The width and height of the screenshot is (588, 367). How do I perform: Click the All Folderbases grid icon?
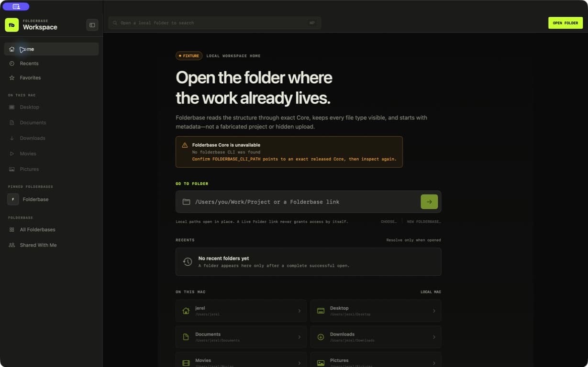click(12, 230)
